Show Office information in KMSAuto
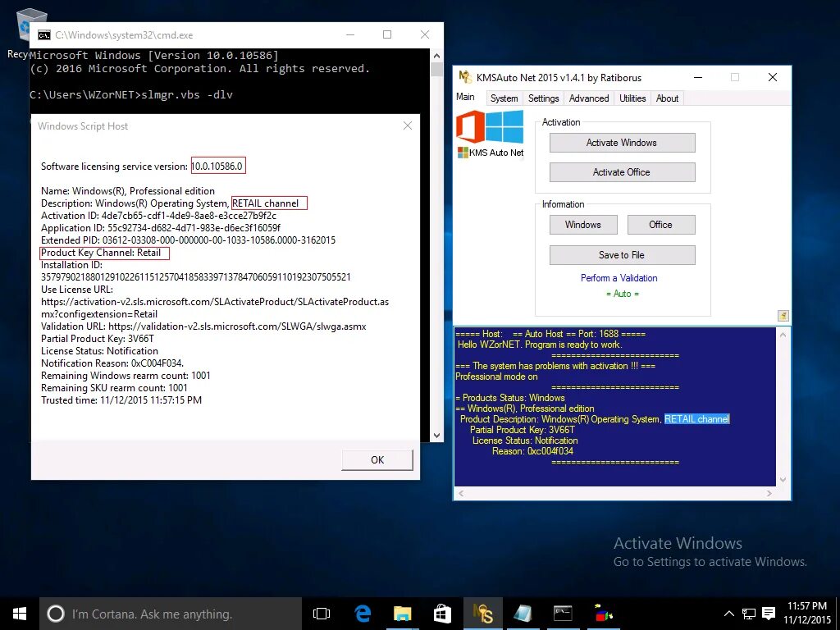The width and height of the screenshot is (840, 630). (661, 225)
